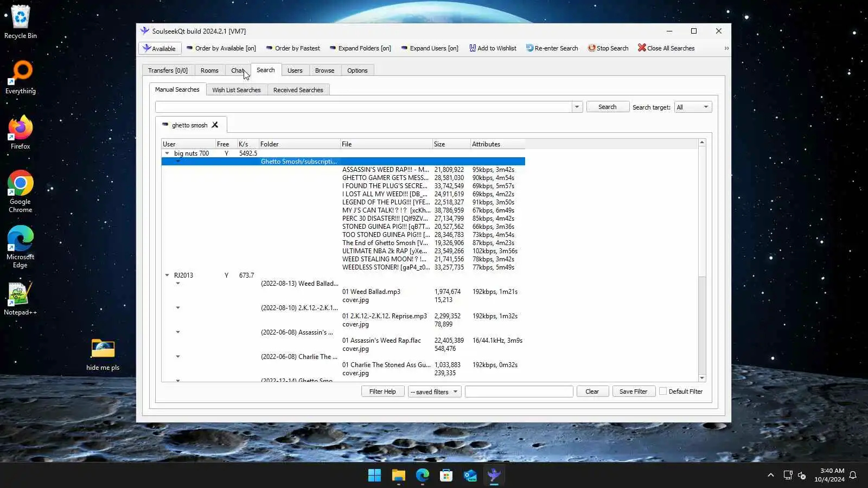Screen dimensions: 868x488
Task: Open the Rooms tab
Action: pyautogui.click(x=209, y=70)
